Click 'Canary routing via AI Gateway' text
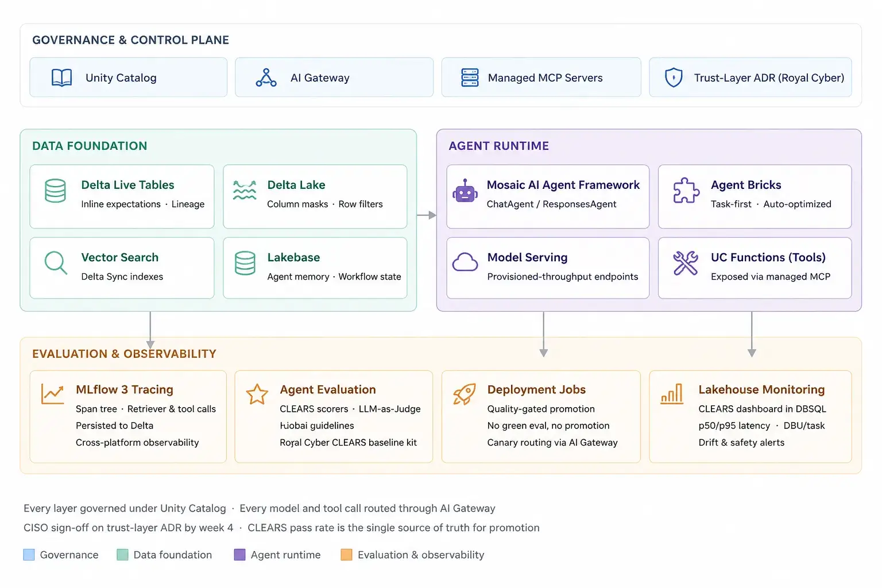 552,442
